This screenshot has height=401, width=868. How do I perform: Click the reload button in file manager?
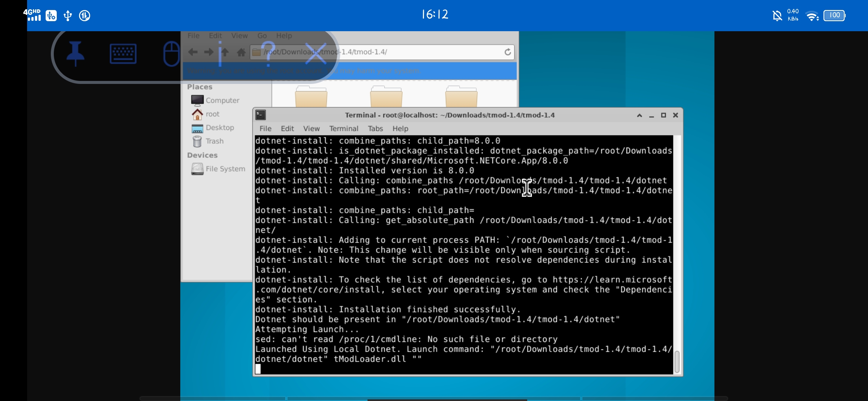(507, 52)
